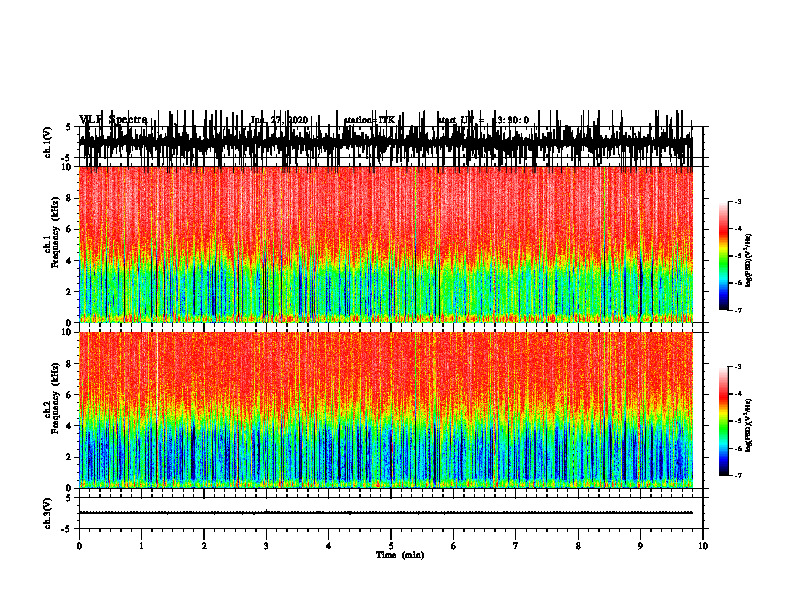Screen dimensions: 792x612
Task: Click time axis tick label 1
Action: (141, 546)
